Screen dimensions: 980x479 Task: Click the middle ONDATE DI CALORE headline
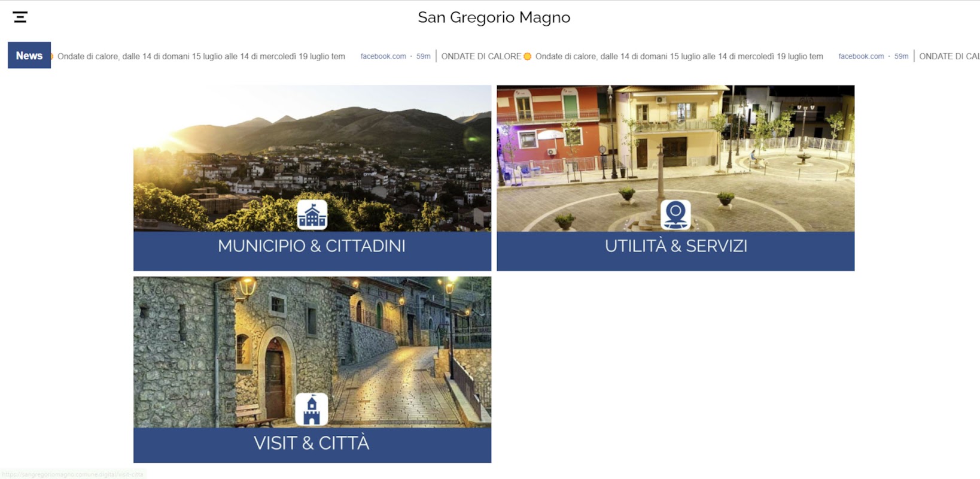(x=481, y=56)
